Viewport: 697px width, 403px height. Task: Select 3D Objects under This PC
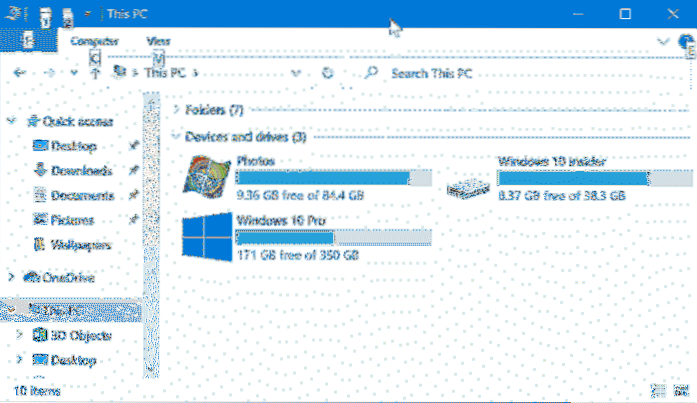pyautogui.click(x=80, y=335)
